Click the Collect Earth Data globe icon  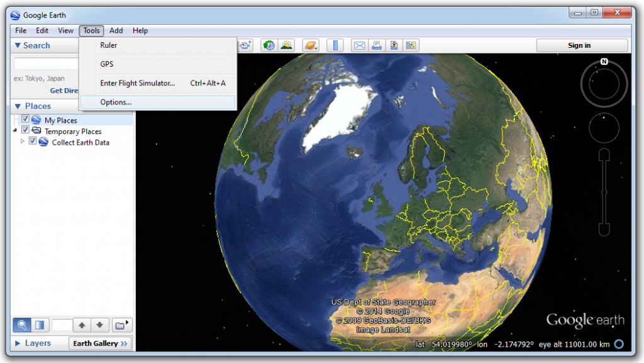[x=43, y=142]
